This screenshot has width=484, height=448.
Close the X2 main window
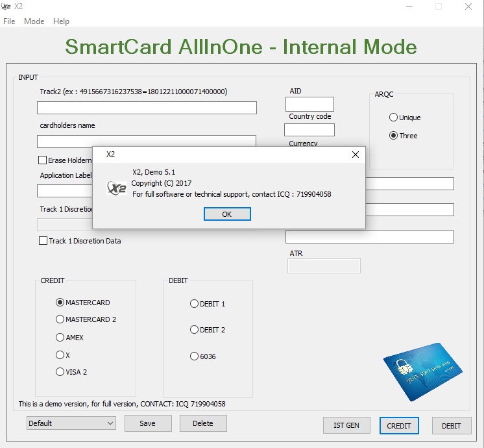tap(468, 6)
